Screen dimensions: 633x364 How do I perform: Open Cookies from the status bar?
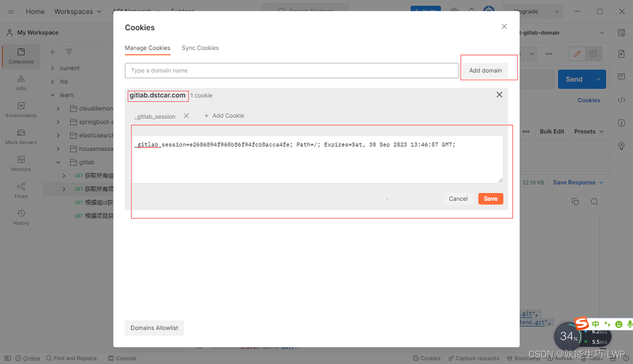coord(427,359)
